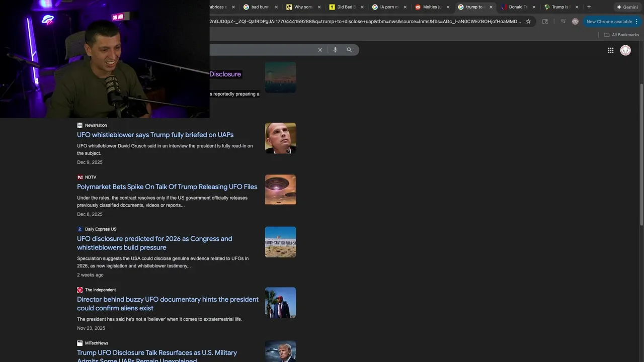The height and width of the screenshot is (362, 644).
Task: Click The Independent red favicon
Action: coord(79,290)
